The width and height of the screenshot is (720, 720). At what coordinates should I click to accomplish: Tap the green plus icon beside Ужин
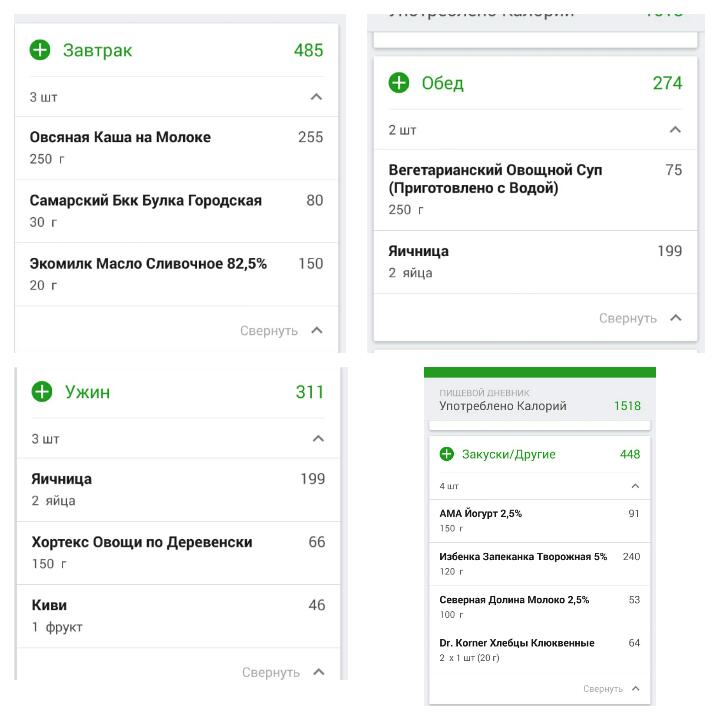pyautogui.click(x=42, y=392)
